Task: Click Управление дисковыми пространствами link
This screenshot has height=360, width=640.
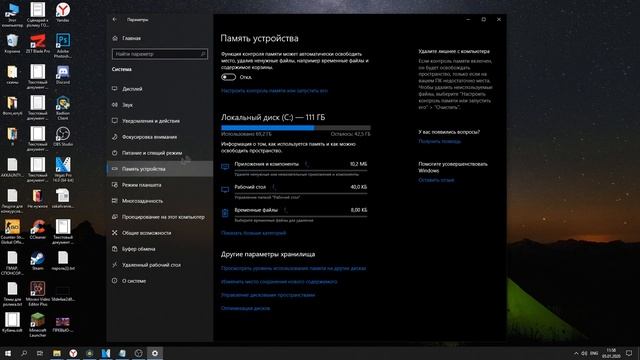Action: click(x=268, y=295)
